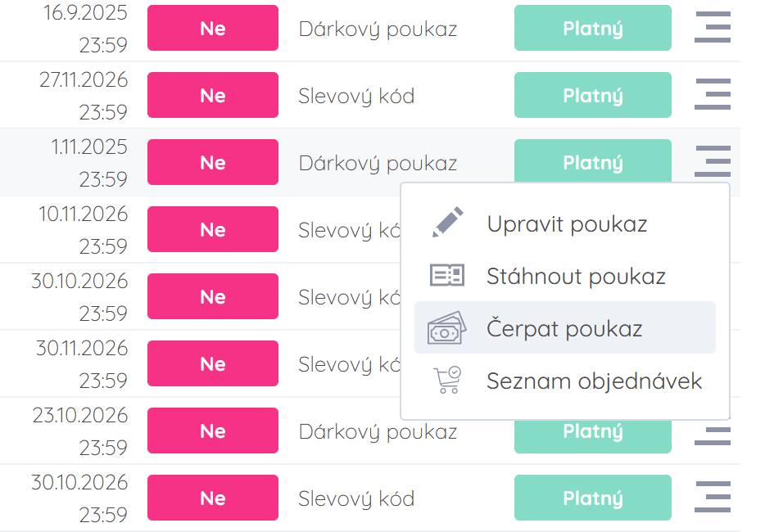Click the actions icon on the highlighted 1.11.2025 row
Image resolution: width=765 pixels, height=532 pixels.
coord(712,161)
